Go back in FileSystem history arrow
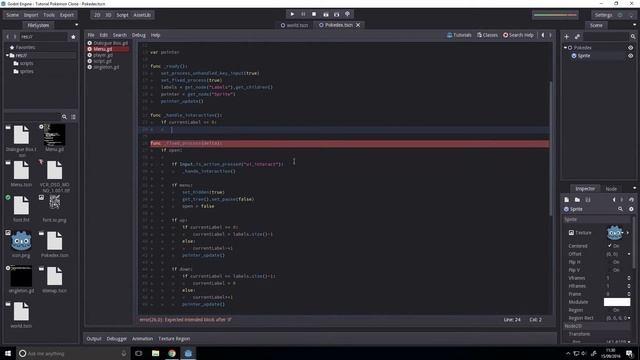This screenshot has height=360, width=640. point(7,37)
